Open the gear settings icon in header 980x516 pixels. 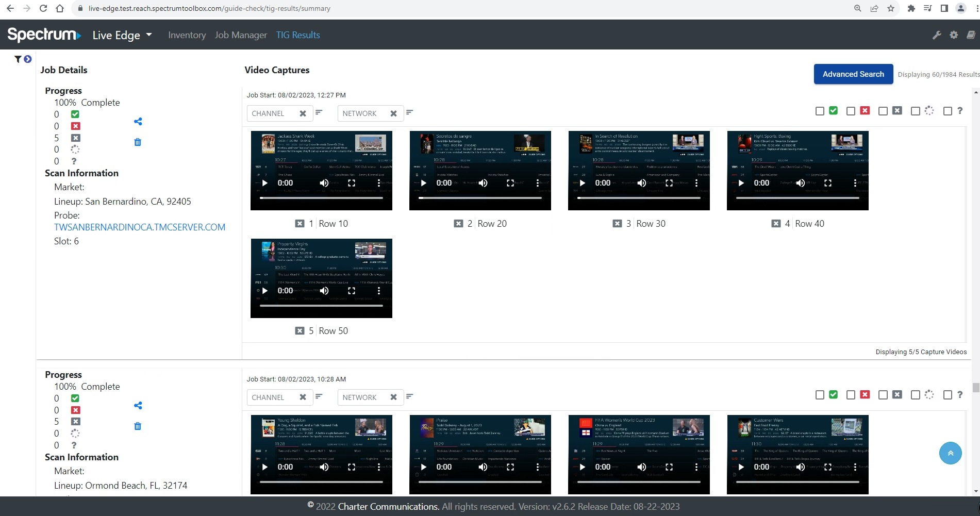[x=954, y=35]
